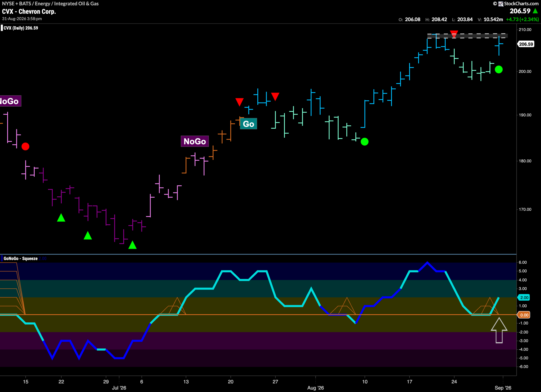This screenshot has width=541, height=392.
Task: Click the green up-triangle near July 3
Action: [132, 245]
